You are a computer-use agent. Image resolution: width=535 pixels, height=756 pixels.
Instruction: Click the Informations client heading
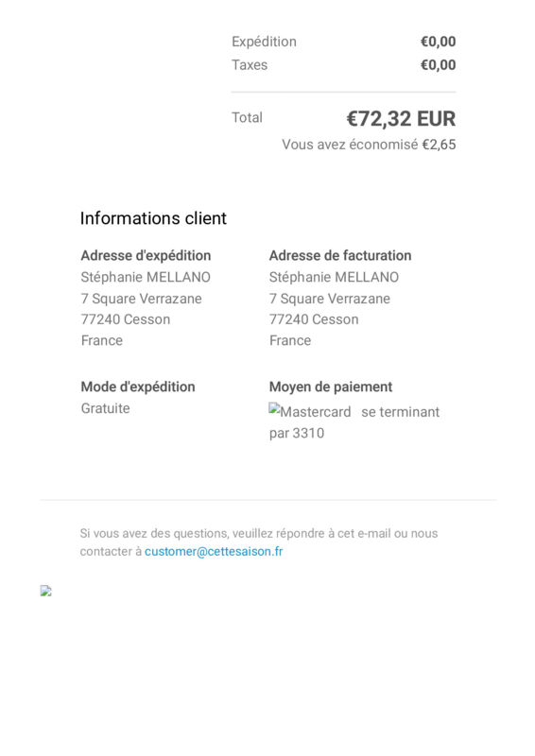pos(153,218)
